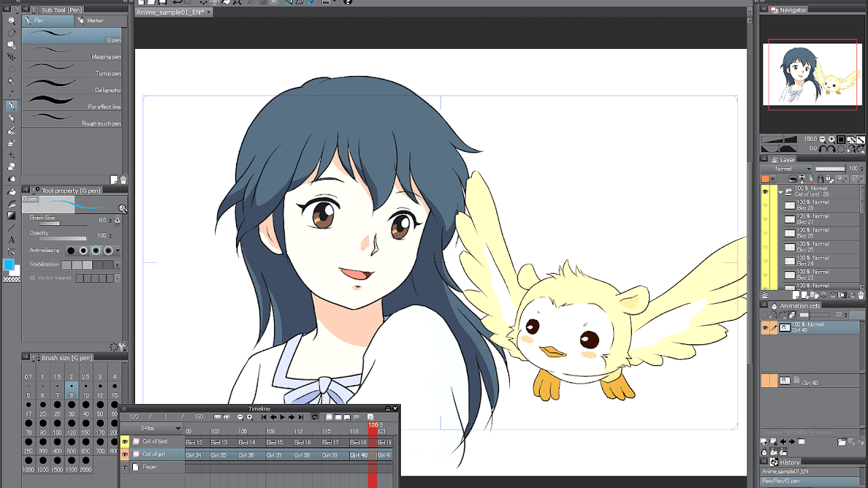868x488 pixels.
Task: Open the 24fps frame rate dropdown
Action: tap(153, 428)
